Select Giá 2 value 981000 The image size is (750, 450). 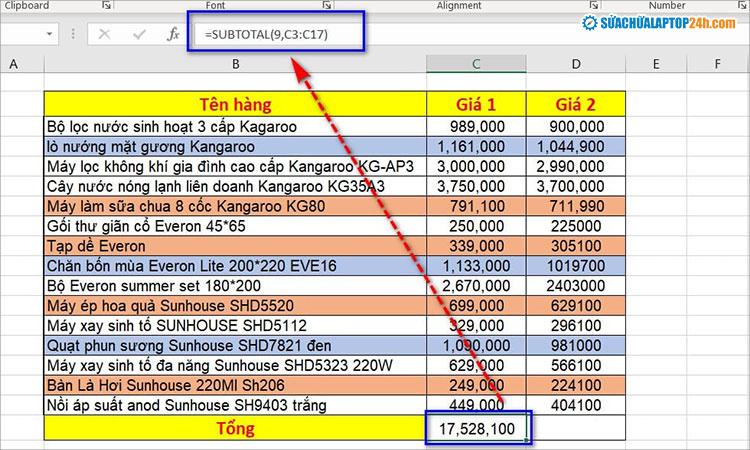pos(576,345)
